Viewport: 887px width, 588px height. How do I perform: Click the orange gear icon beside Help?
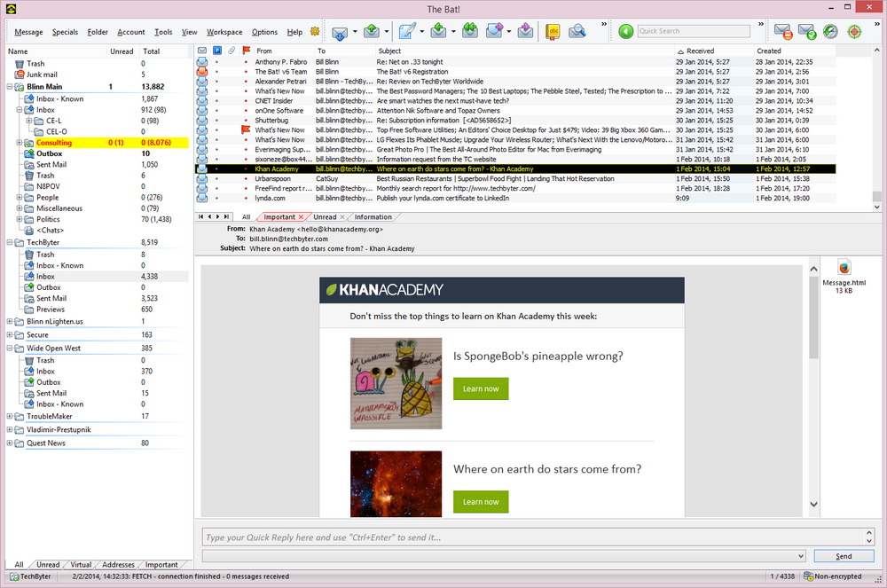pos(315,31)
